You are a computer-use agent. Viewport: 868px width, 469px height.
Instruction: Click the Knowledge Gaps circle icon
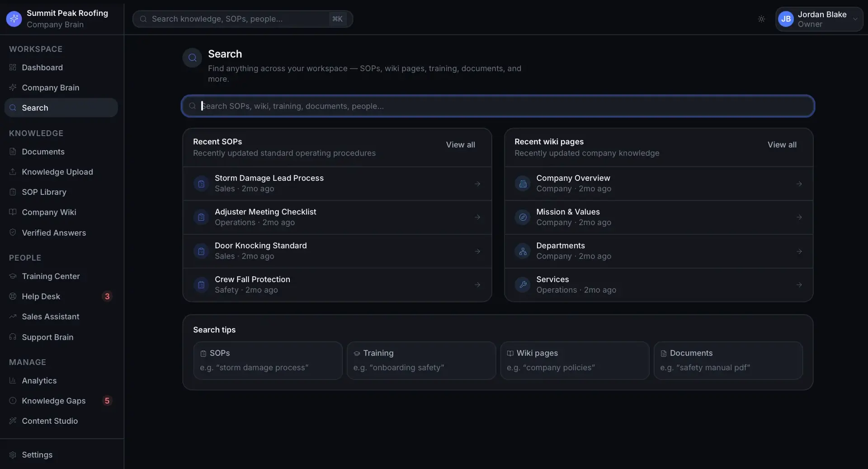point(13,400)
